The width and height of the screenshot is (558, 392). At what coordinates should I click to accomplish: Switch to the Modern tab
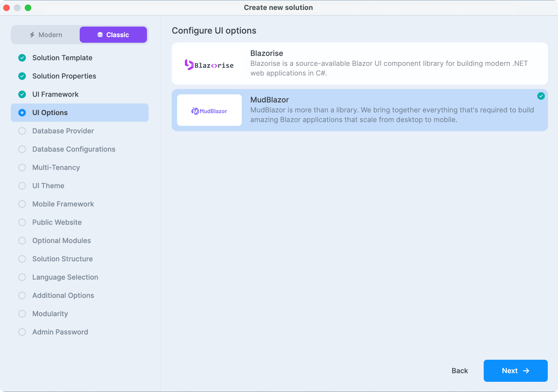(46, 35)
